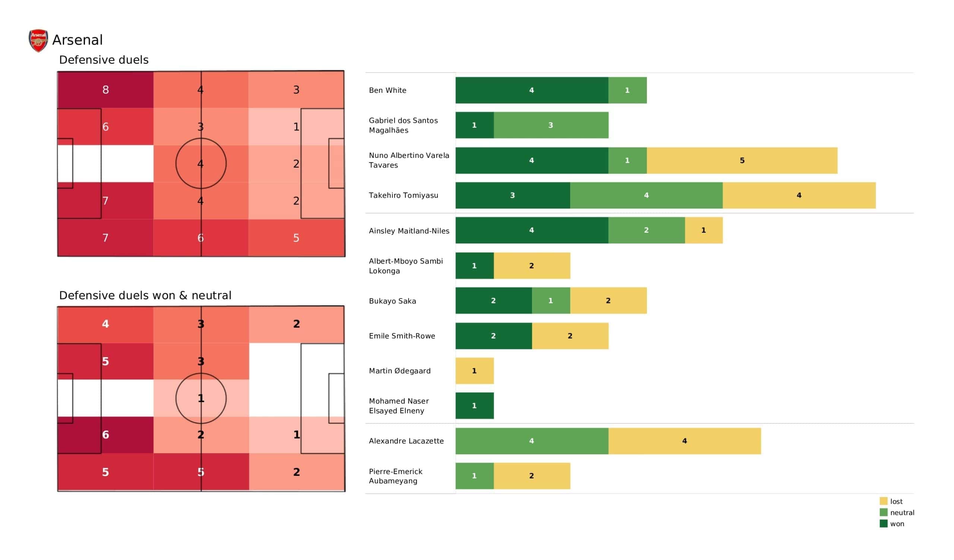Viewport: 954px width, 560px height.
Task: Click the light green 'neutral' legend swatch
Action: click(x=883, y=512)
